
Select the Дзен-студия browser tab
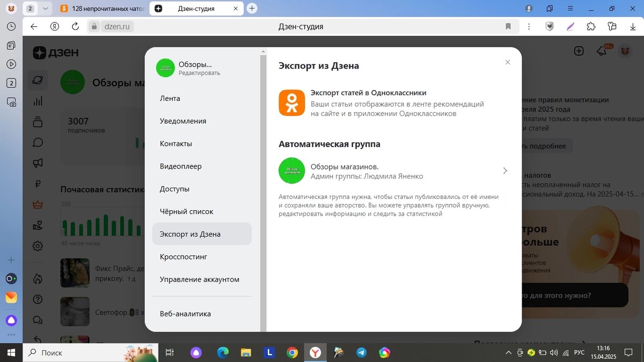click(195, 9)
